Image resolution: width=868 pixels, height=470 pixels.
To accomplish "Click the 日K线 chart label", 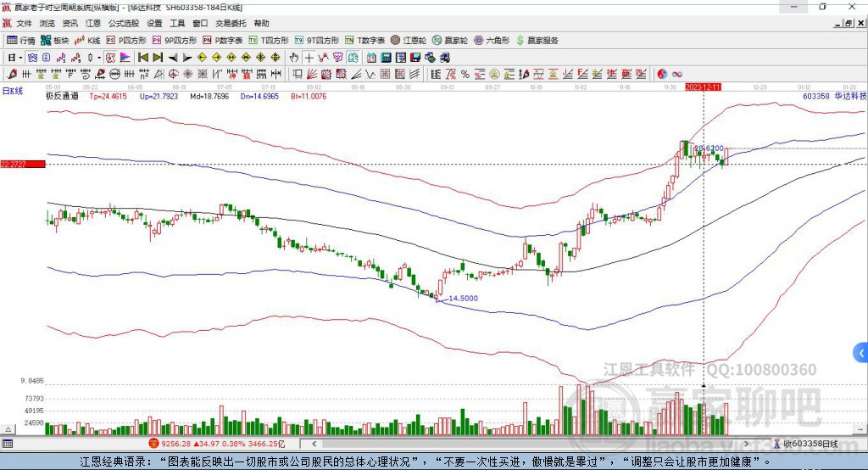I will tap(13, 91).
